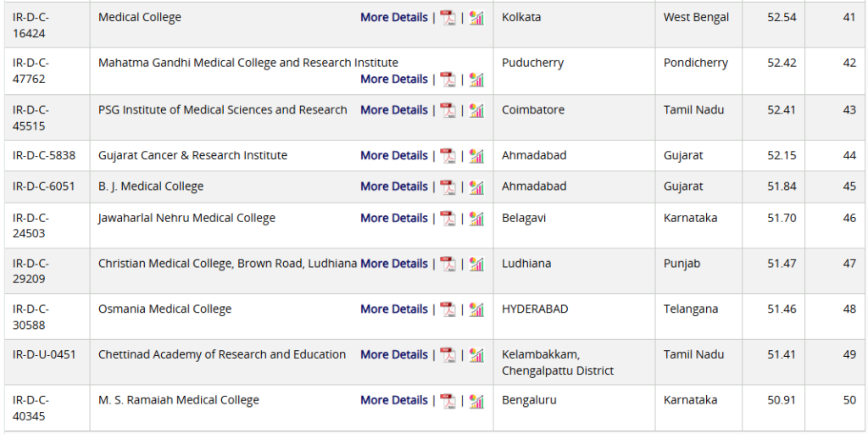Click PDF icon for PSG Institute row
This screenshot has width=868, height=434.
(x=448, y=110)
